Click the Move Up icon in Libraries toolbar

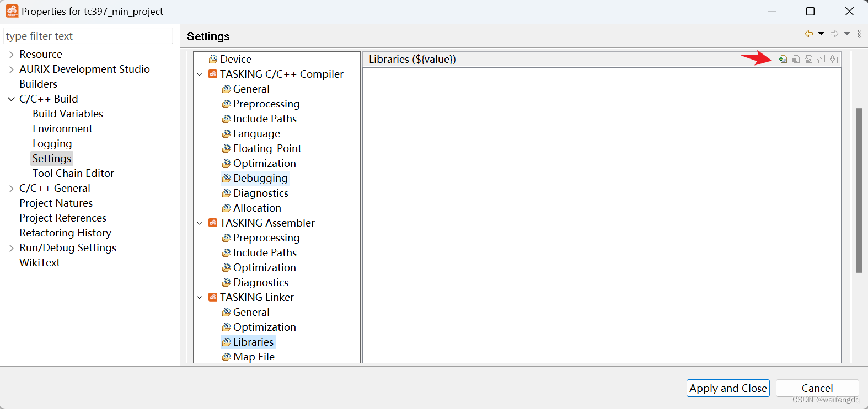point(821,59)
